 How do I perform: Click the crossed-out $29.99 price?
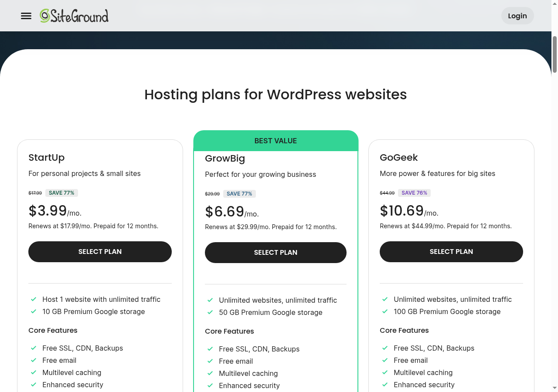[x=212, y=194]
